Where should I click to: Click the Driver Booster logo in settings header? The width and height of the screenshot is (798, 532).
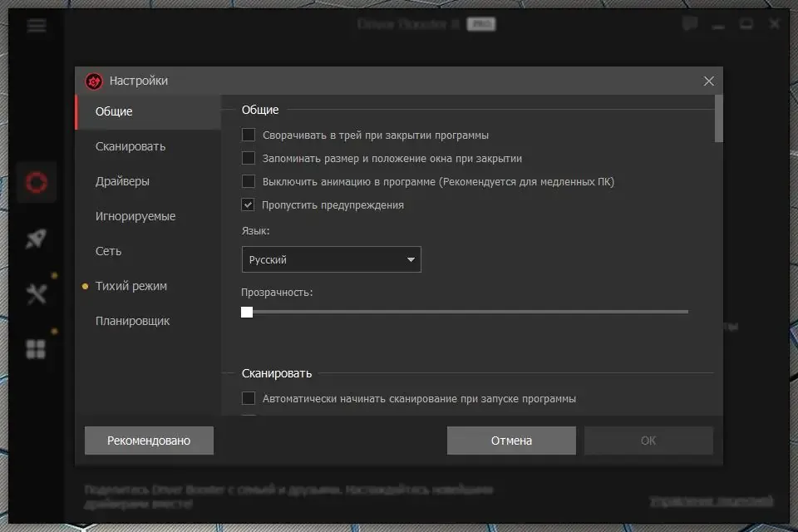(94, 81)
